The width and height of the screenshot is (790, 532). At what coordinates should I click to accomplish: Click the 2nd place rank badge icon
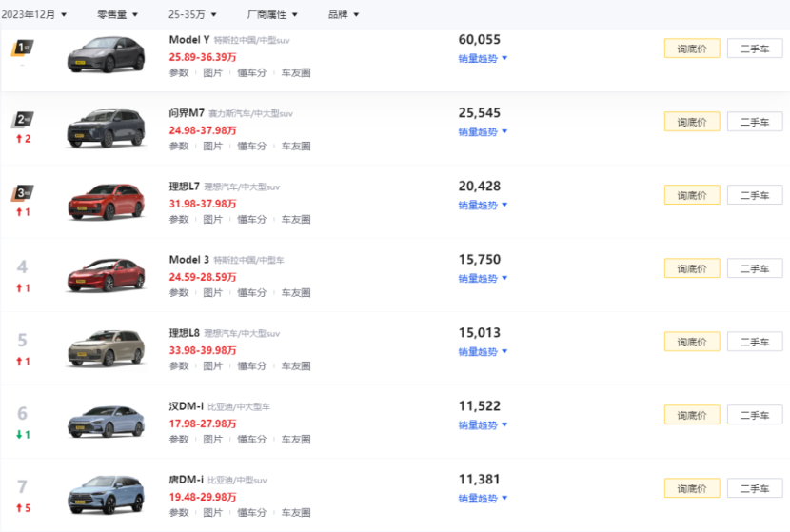click(x=23, y=120)
